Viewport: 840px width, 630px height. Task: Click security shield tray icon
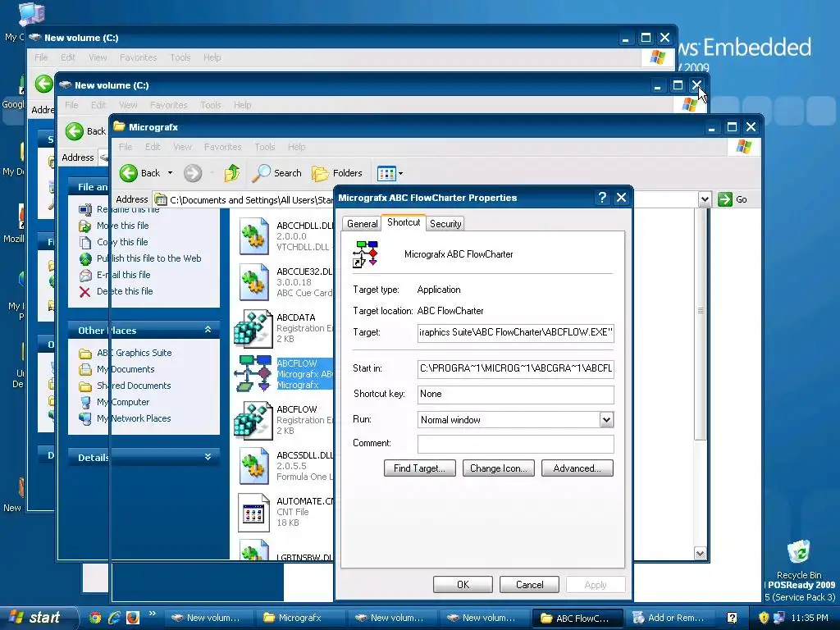point(764,618)
